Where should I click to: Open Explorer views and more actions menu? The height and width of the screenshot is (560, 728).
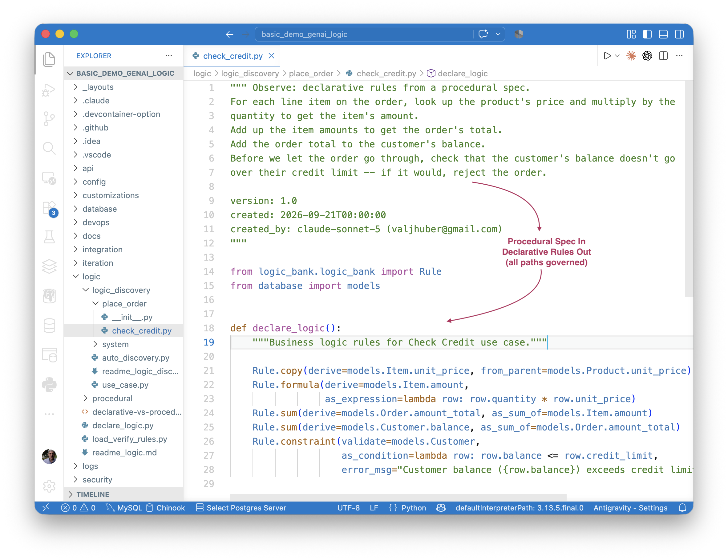169,56
